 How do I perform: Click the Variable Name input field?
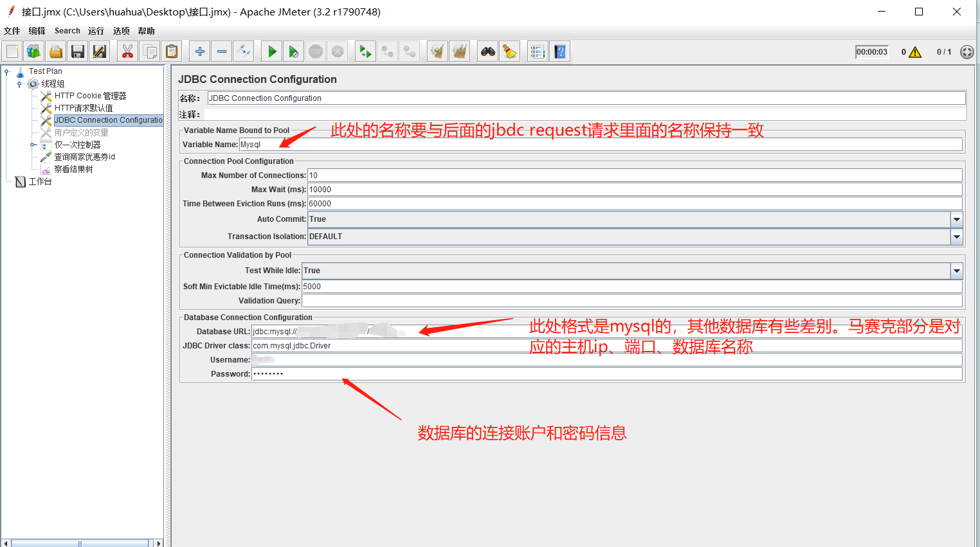(x=600, y=145)
